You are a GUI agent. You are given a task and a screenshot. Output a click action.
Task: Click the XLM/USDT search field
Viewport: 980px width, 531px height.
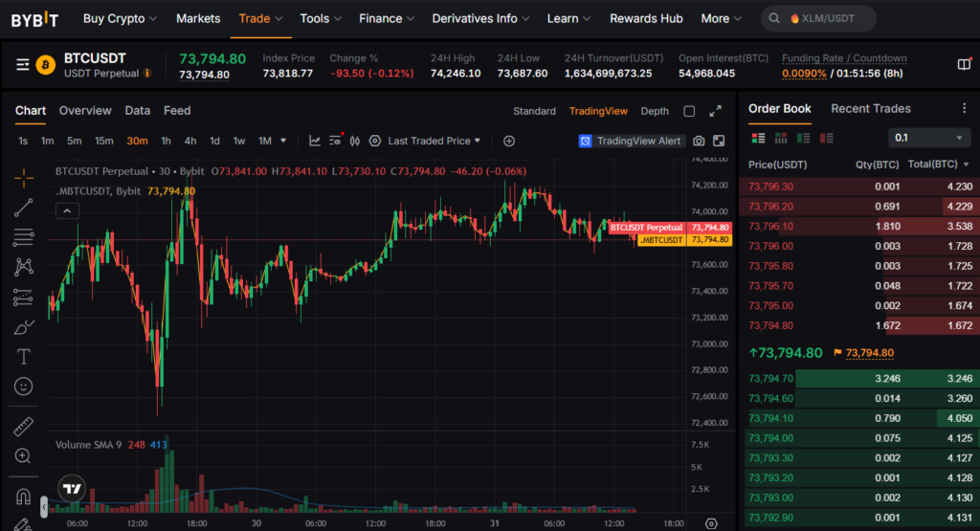818,19
